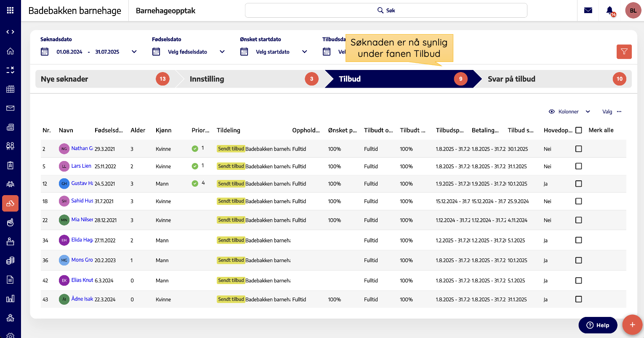This screenshot has width=644, height=338.
Task: Open the Velg fødselsdato dropdown
Action: 222,52
